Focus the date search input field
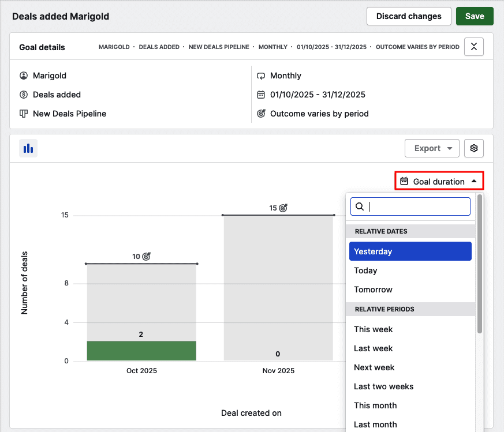The height and width of the screenshot is (432, 504). pyautogui.click(x=417, y=206)
